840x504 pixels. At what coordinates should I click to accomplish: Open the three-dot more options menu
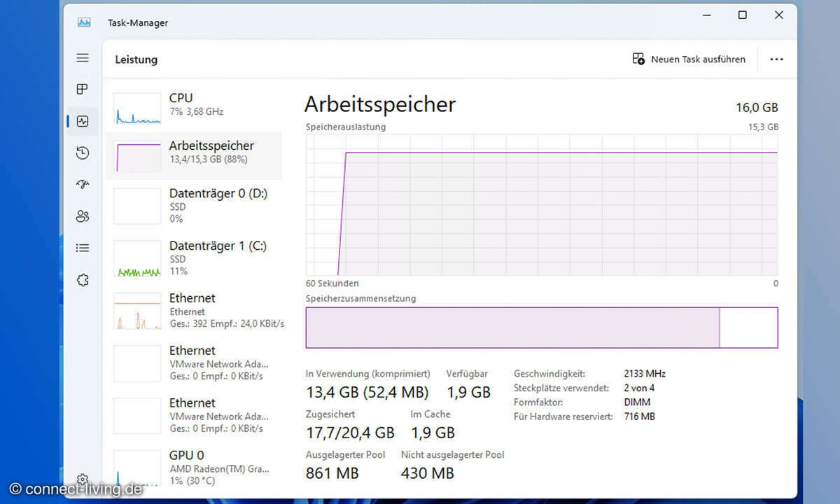776,59
